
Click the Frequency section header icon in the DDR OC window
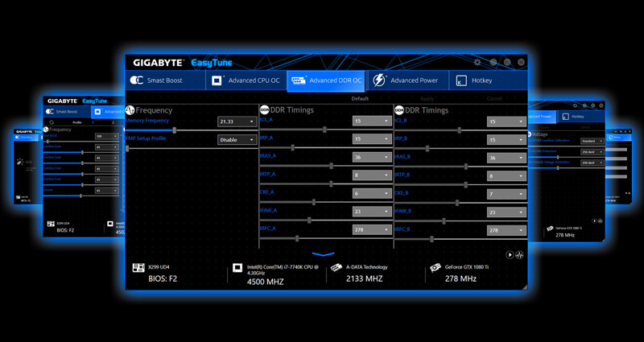[130, 110]
